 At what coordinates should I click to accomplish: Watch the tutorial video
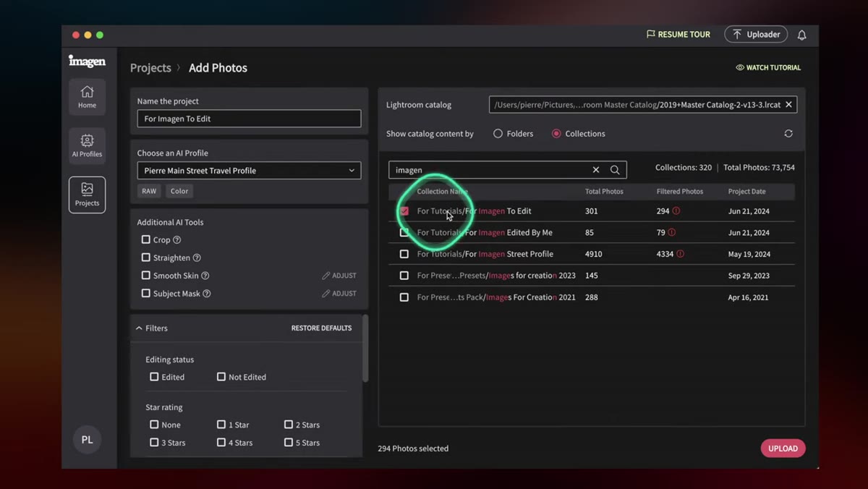click(x=768, y=67)
